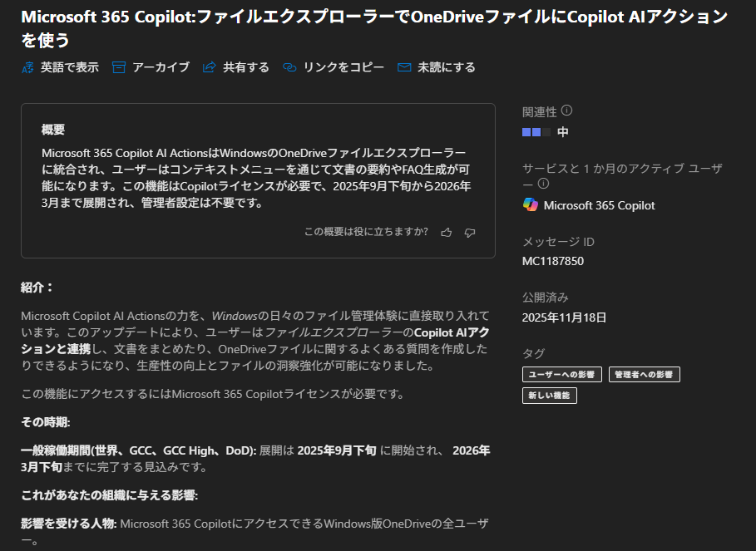Archive this message with アーカイブ icon
Image resolution: width=756 pixels, height=551 pixels.
click(119, 67)
